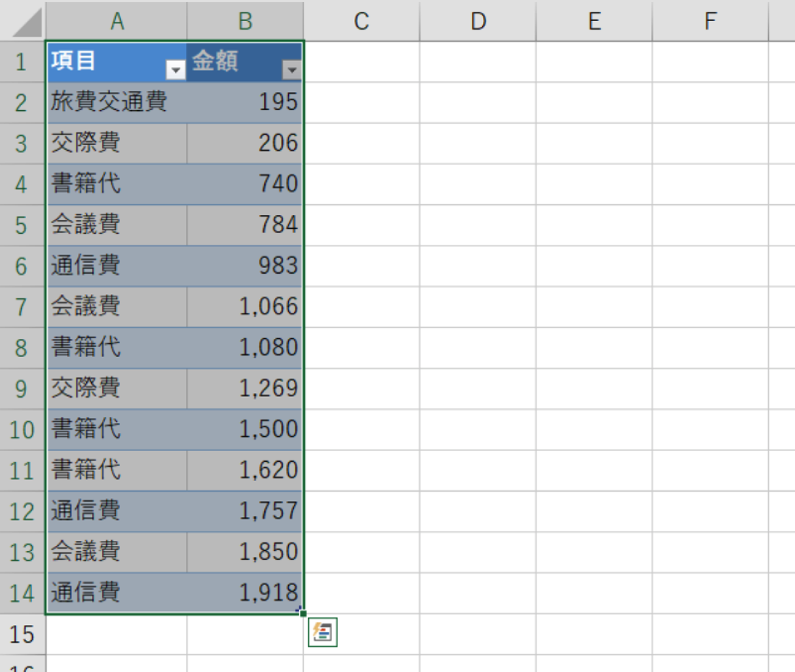Select the cell with value 784
This screenshot has width=795, height=672.
pyautogui.click(x=245, y=226)
